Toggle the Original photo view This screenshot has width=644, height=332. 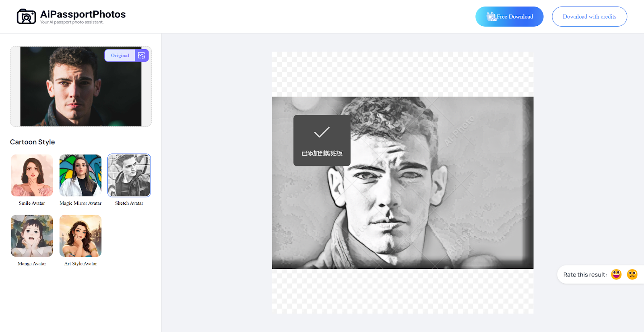click(x=120, y=55)
